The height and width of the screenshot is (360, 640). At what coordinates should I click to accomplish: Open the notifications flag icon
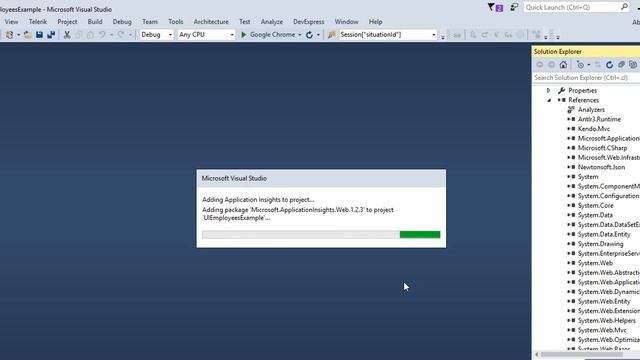(495, 7)
